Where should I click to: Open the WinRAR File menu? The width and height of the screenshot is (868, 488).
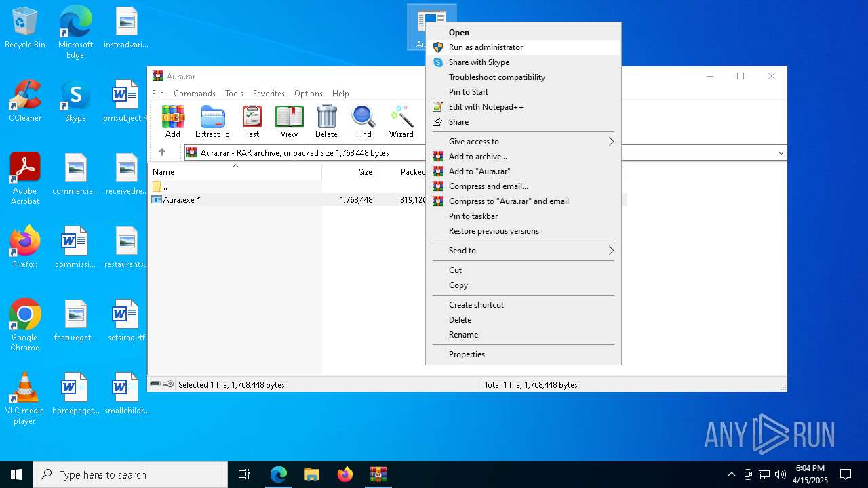coord(158,94)
